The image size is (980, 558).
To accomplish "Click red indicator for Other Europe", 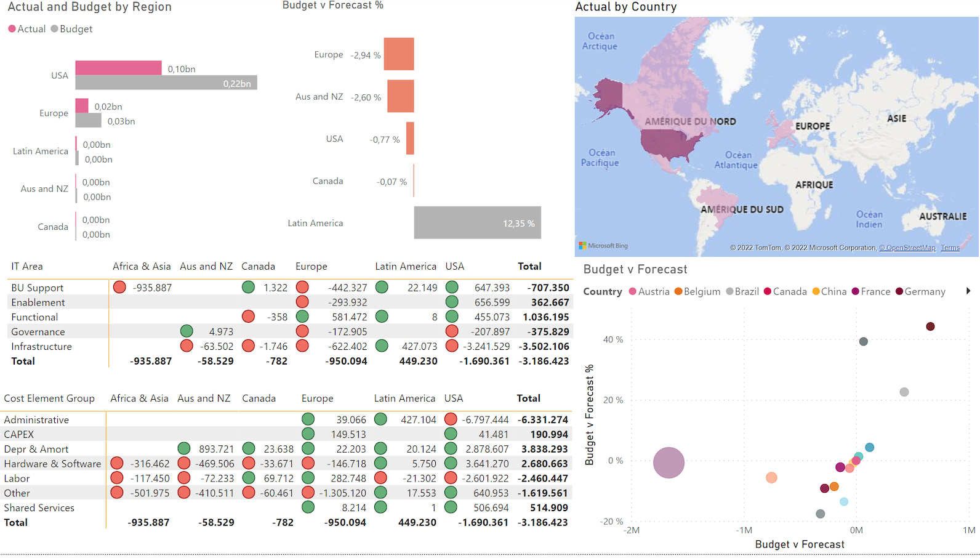I will click(x=308, y=493).
